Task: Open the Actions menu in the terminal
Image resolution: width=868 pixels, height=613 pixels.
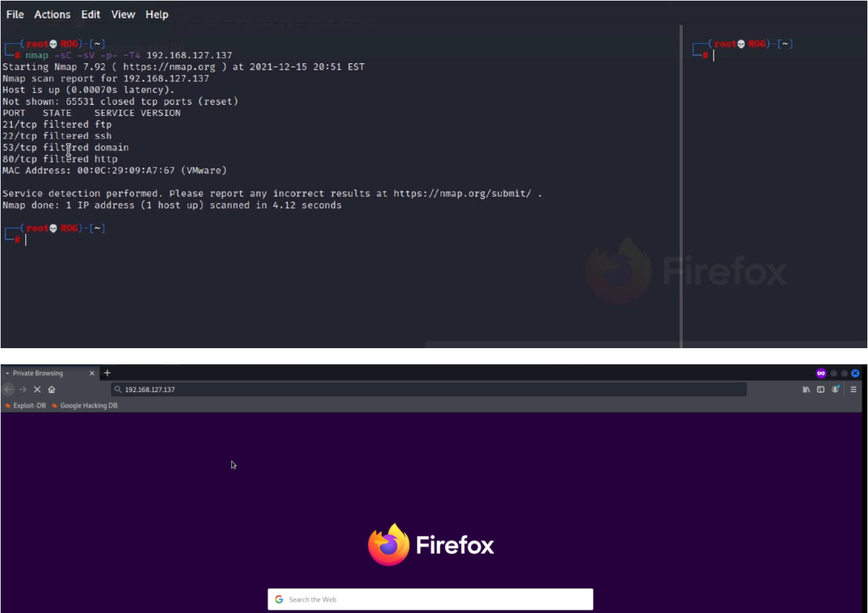Action: (x=52, y=14)
